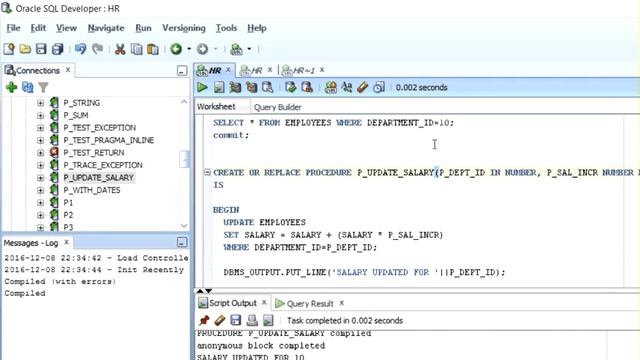The image size is (640, 360).
Task: Click Refresh connections icon
Action: point(27,87)
